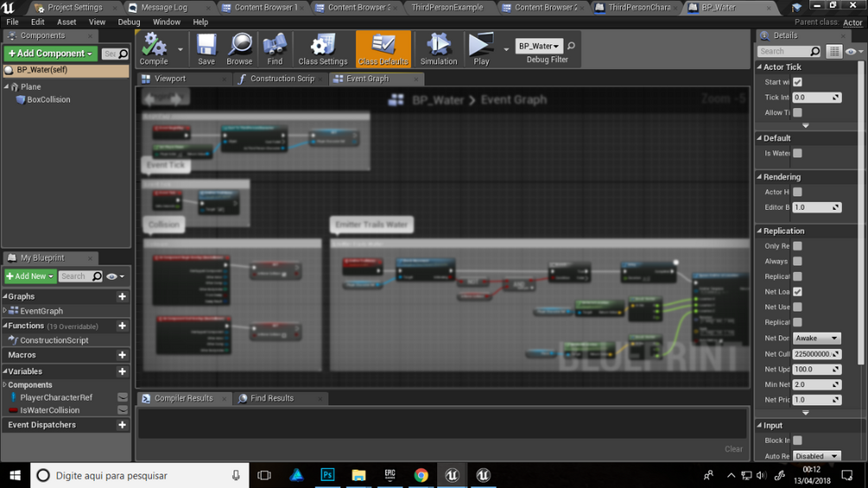868x488 pixels.
Task: Collapse the Actor Tick section
Action: [759, 67]
